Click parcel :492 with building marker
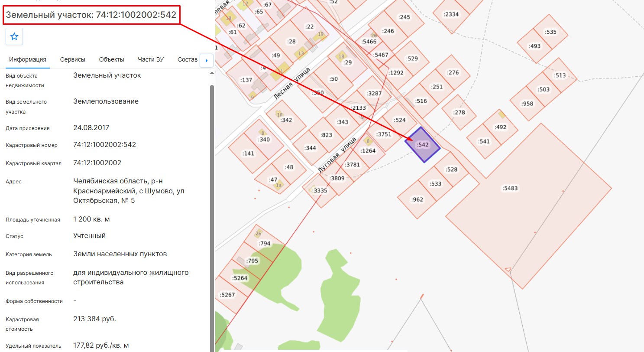 click(x=501, y=127)
